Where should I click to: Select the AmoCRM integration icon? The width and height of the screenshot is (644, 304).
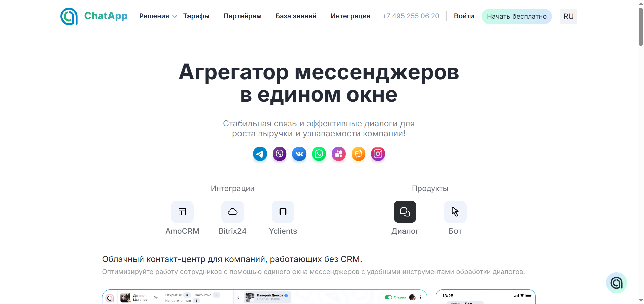pos(182,212)
